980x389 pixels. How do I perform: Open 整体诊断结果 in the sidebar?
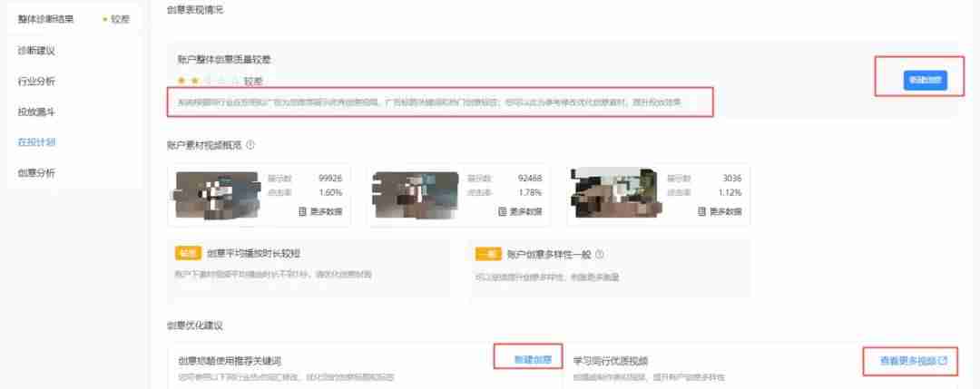(x=45, y=19)
